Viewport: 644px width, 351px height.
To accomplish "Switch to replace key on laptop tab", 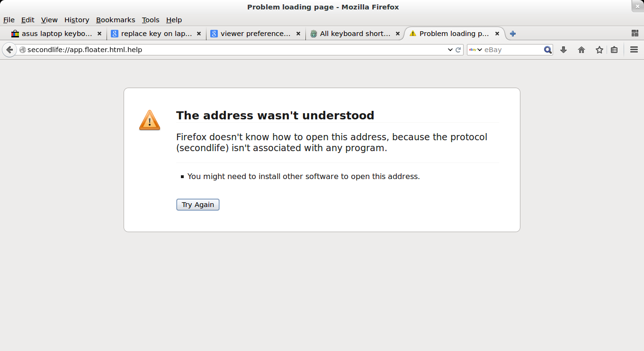I will (156, 34).
